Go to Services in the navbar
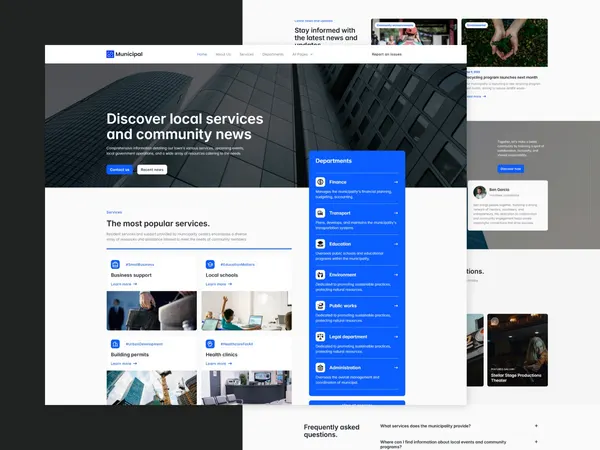The width and height of the screenshot is (600, 450). (246, 54)
